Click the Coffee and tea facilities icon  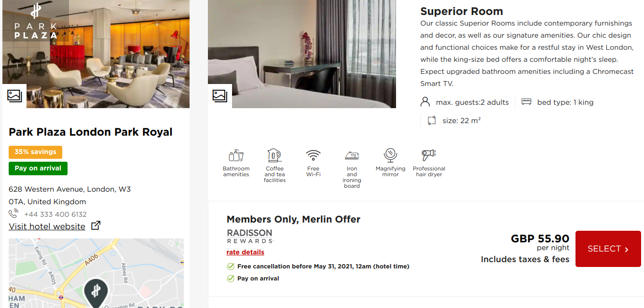tap(274, 155)
